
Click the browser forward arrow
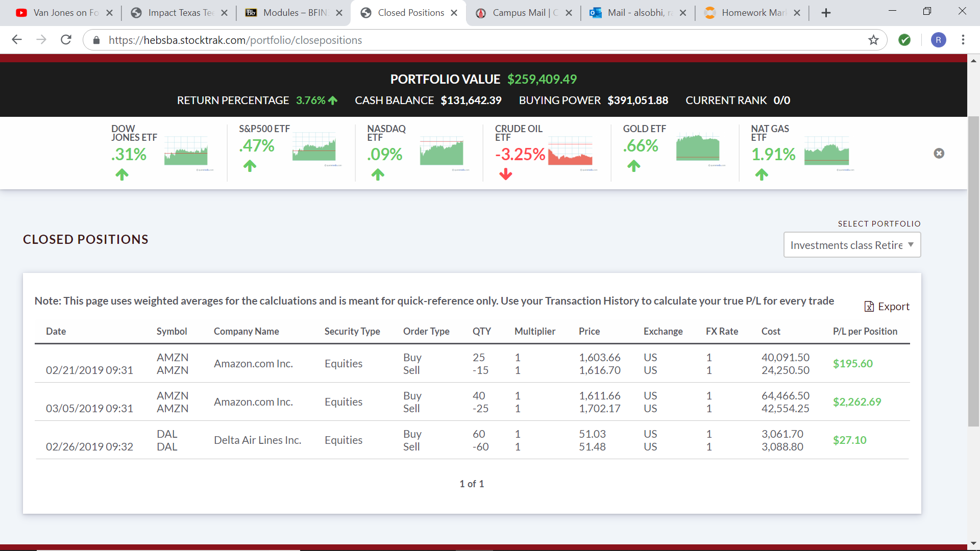pyautogui.click(x=41, y=40)
